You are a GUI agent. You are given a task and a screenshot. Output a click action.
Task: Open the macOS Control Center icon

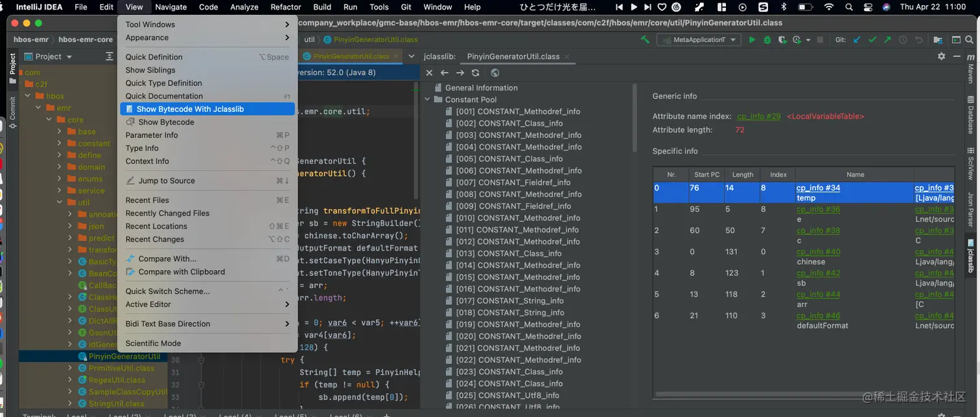pyautogui.click(x=869, y=7)
